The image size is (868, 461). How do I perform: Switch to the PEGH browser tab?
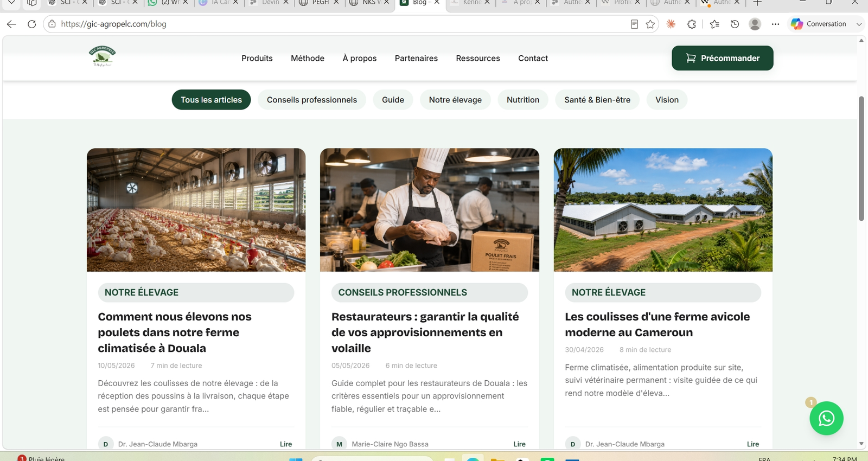pyautogui.click(x=318, y=3)
